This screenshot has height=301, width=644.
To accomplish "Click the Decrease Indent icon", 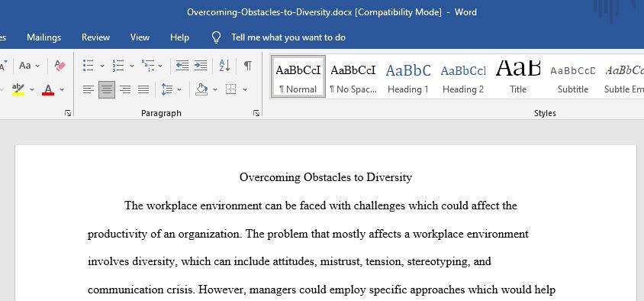I will (x=182, y=66).
